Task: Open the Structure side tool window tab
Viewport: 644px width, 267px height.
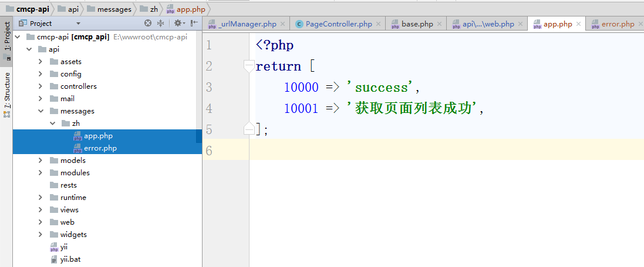Action: [x=6, y=95]
